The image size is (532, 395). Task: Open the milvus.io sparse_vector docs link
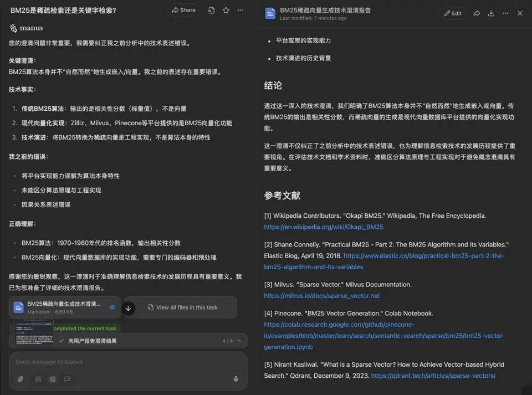[321, 296]
